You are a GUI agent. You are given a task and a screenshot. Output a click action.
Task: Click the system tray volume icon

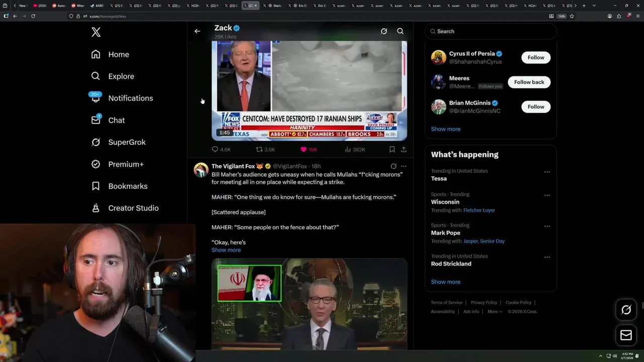point(614,356)
